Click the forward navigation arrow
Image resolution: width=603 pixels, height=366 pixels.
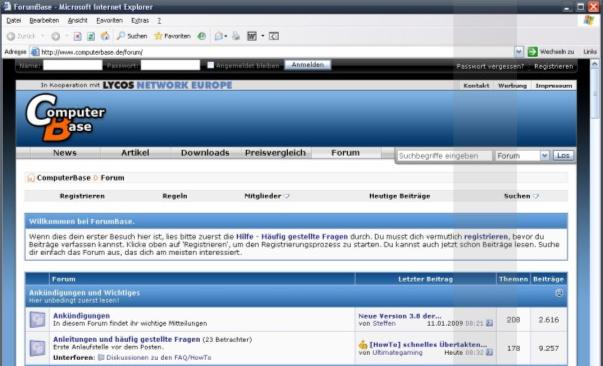pos(56,36)
